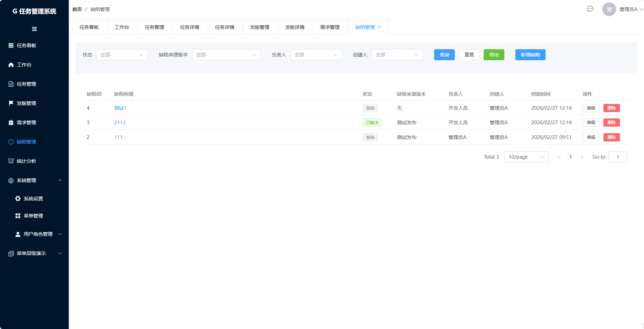Open 系统设置 submenu item
The image size is (644, 329).
coord(34,199)
